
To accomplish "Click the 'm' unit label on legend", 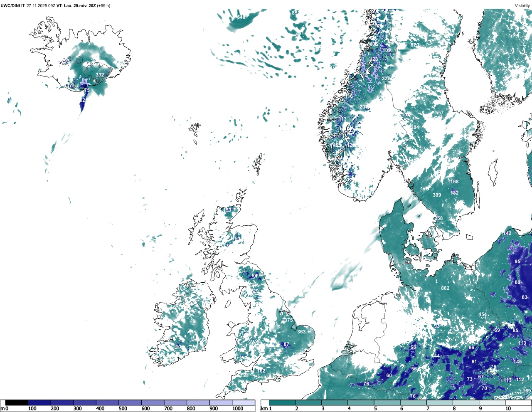I will (x=2, y=409).
